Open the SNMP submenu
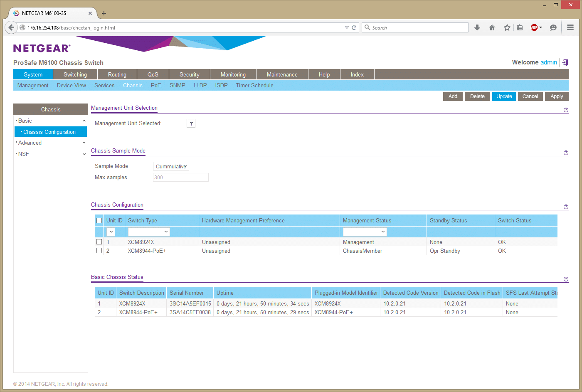The height and width of the screenshot is (392, 582). pos(178,85)
